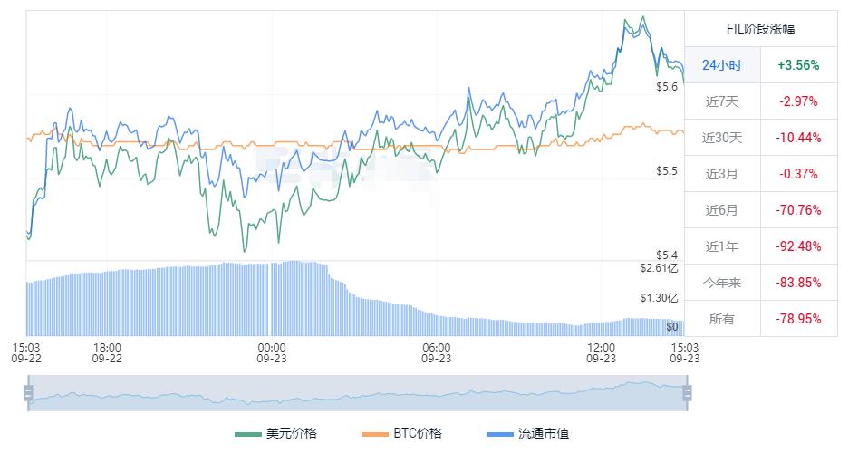
Task: Click the -92.48% yearly change value
Action: coord(798,246)
